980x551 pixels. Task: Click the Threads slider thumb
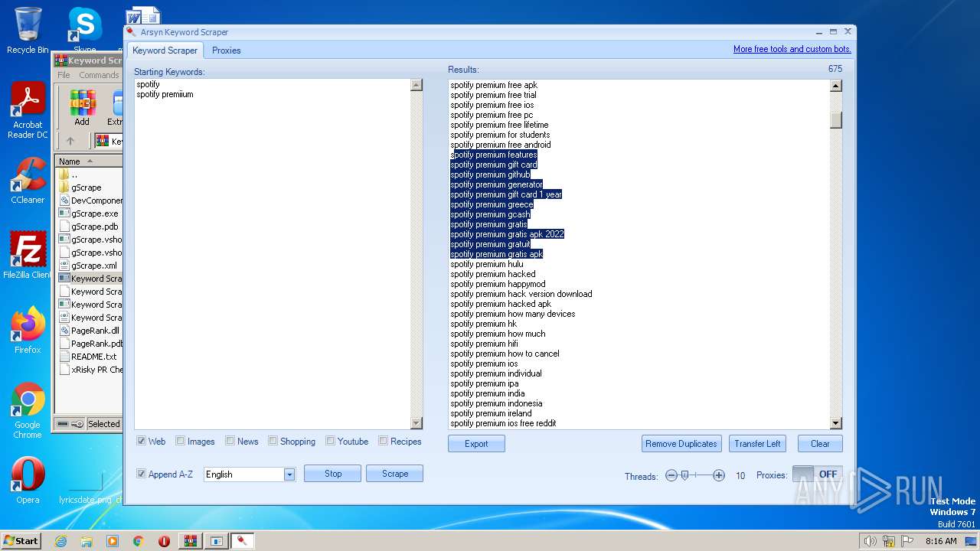coord(685,475)
